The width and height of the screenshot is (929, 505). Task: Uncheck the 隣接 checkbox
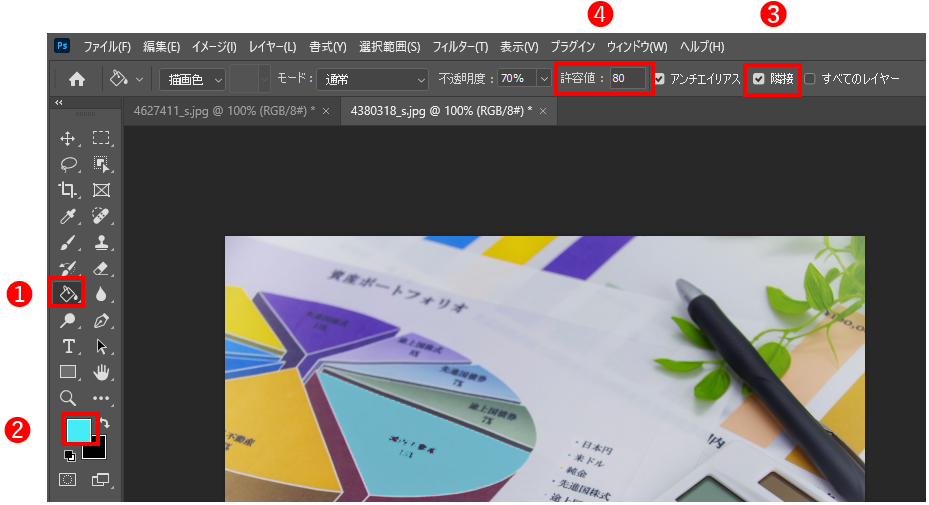click(759, 79)
